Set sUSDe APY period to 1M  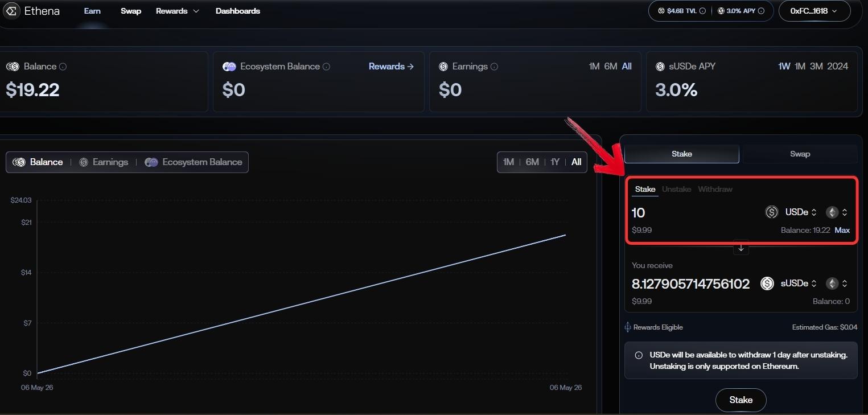coord(800,67)
